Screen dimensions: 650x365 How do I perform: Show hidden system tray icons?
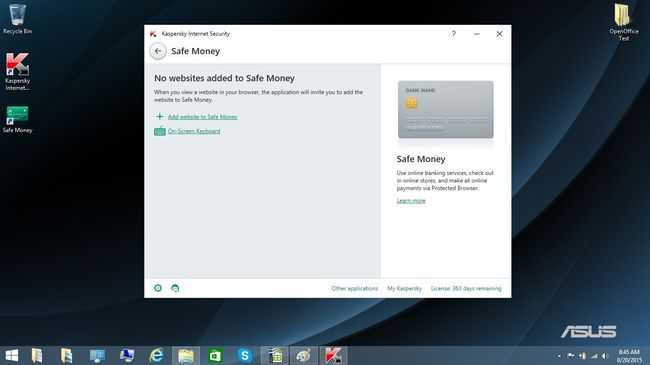559,356
